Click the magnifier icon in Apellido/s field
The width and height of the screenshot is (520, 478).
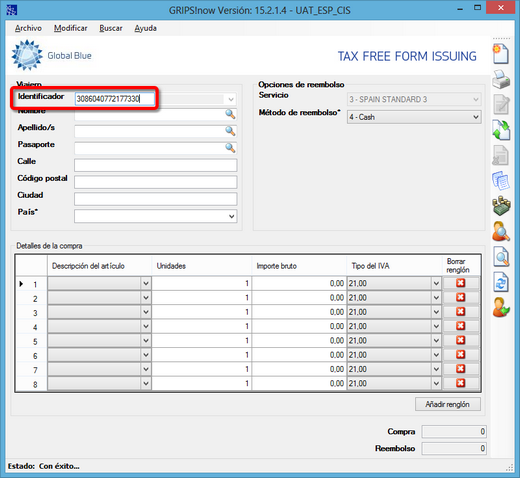(230, 131)
